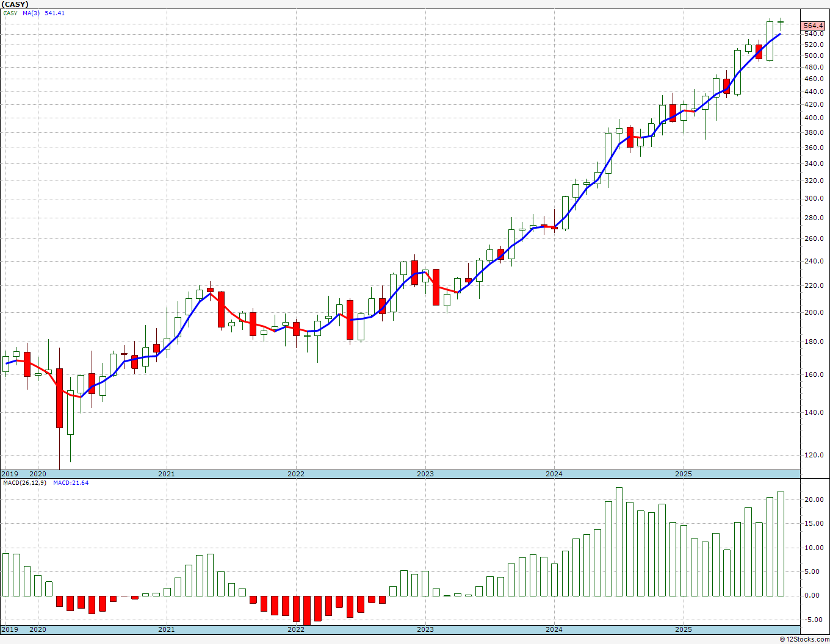Click the red 564.4 current price tag

click(x=814, y=26)
